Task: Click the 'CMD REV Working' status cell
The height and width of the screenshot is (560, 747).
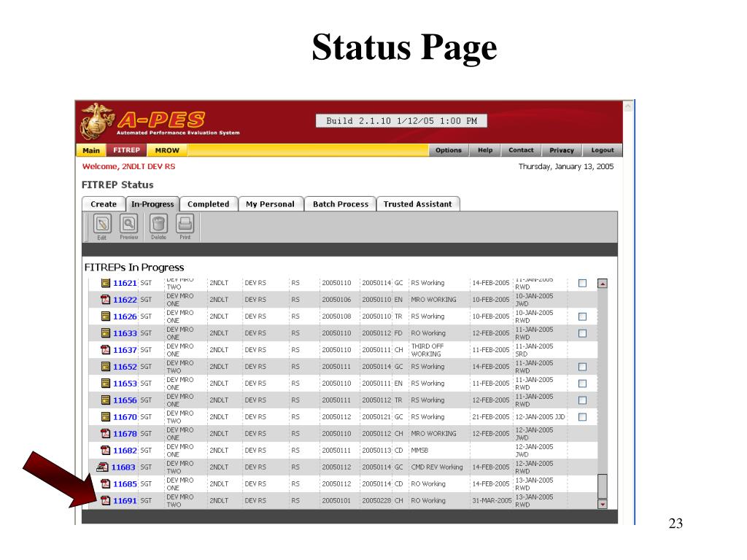Action: [437, 467]
